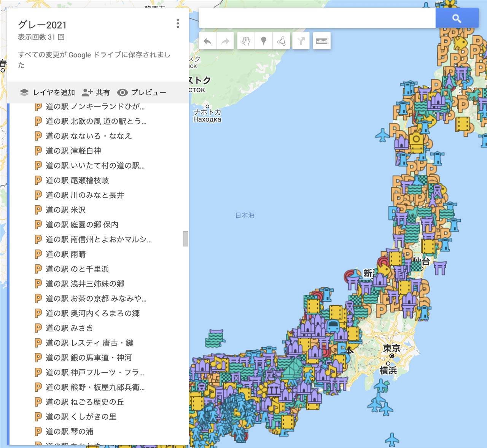Select the measure distance ruler tool
Screen dimensions: 487x448
(321, 41)
